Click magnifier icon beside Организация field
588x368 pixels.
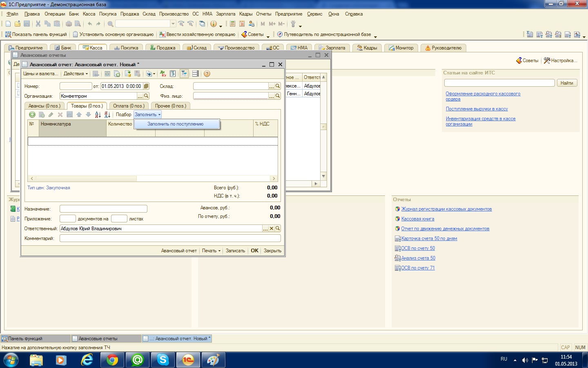[146, 96]
